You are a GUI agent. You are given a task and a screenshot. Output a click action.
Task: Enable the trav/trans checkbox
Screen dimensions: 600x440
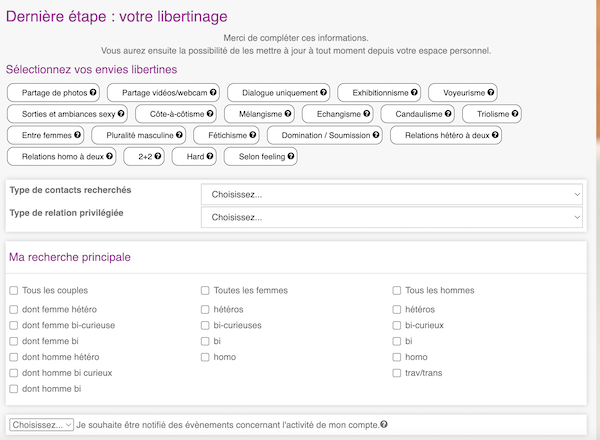coord(397,373)
